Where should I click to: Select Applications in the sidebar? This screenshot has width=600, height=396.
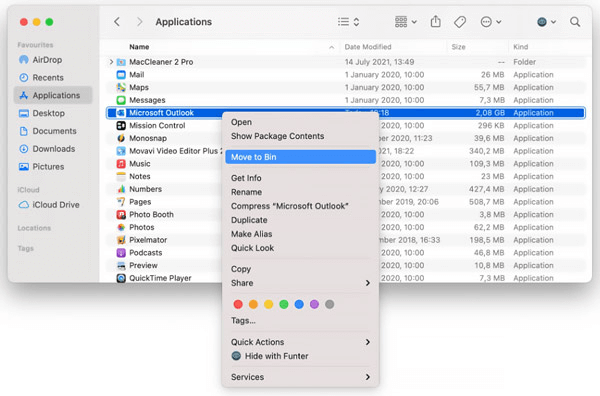pos(53,95)
